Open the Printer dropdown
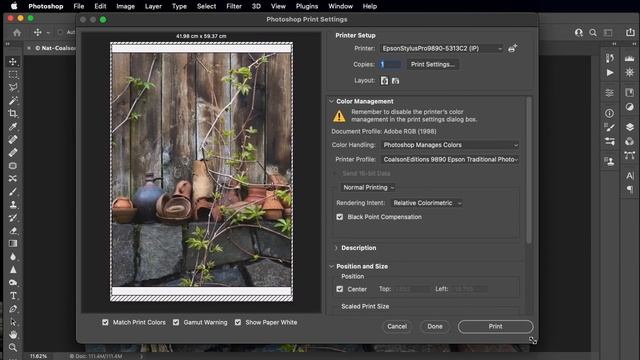 pos(442,49)
